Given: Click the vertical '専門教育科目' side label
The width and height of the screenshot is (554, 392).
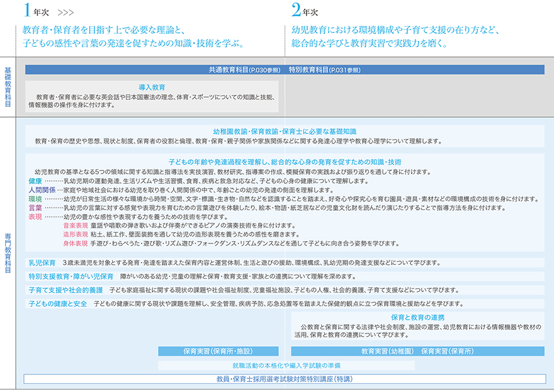Looking at the screenshot, I should pos(8,253).
